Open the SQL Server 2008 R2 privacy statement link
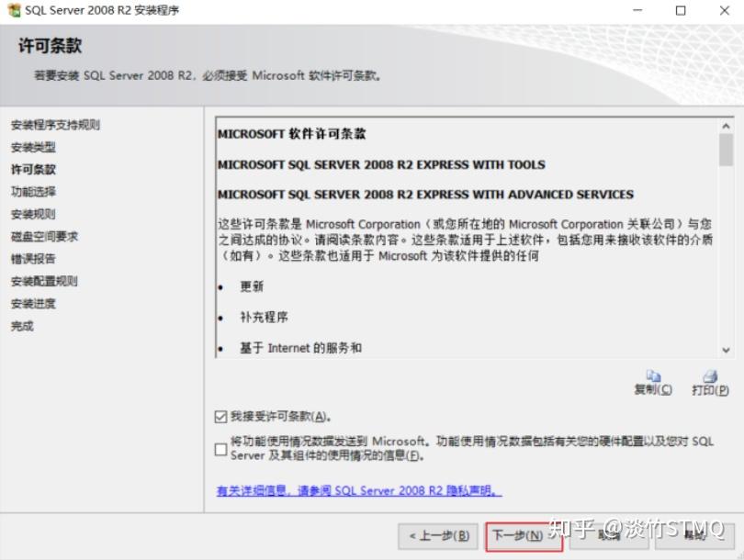 (359, 491)
